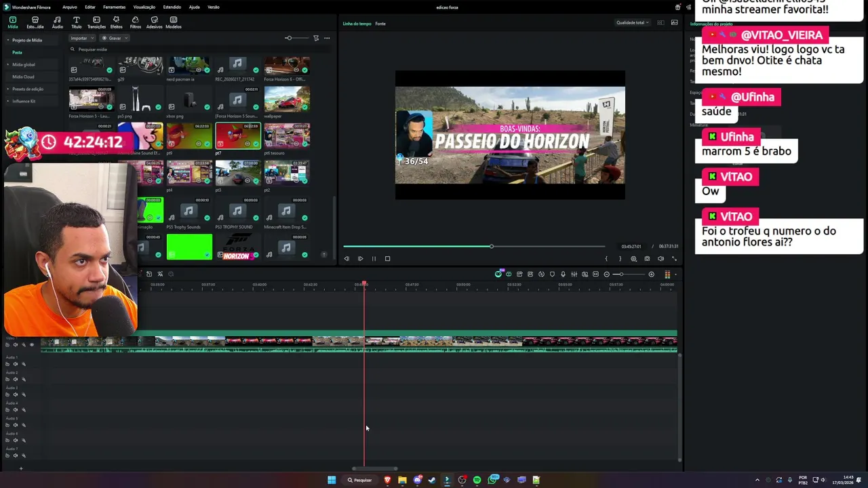The width and height of the screenshot is (868, 488).
Task: Pause the preview playback
Action: tap(374, 258)
